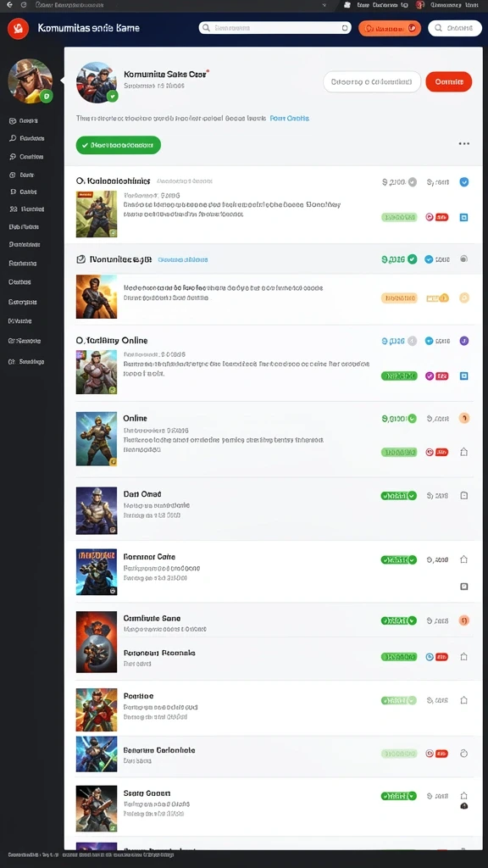Select the first sidebar menu item

(x=24, y=120)
